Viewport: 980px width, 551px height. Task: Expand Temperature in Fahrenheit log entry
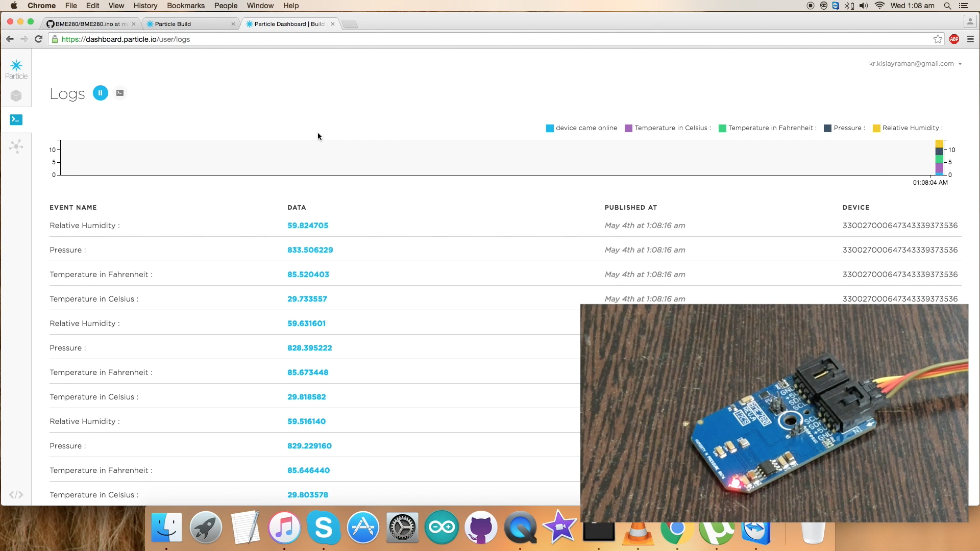pos(100,274)
